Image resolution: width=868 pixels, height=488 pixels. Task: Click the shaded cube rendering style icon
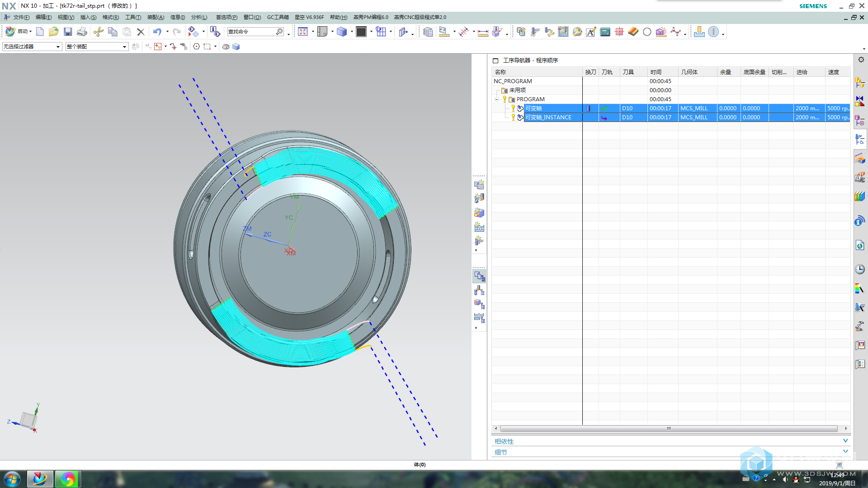[342, 32]
